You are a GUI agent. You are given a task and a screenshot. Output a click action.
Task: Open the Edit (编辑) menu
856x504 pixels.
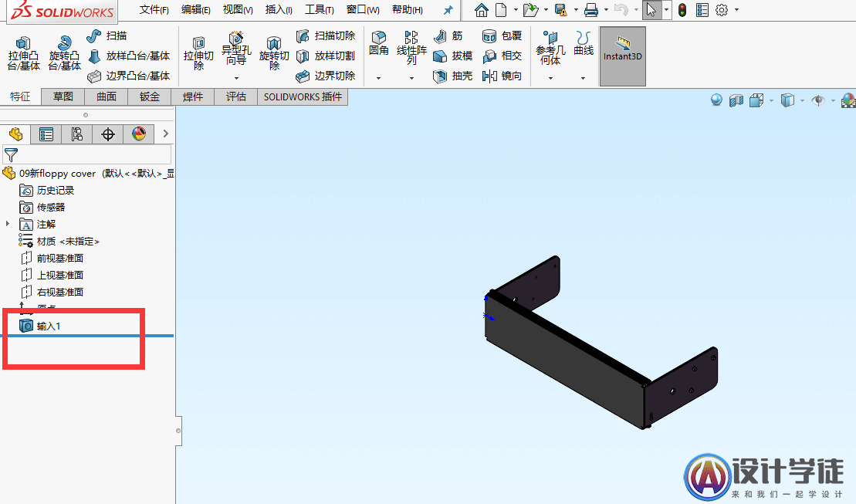coord(195,10)
